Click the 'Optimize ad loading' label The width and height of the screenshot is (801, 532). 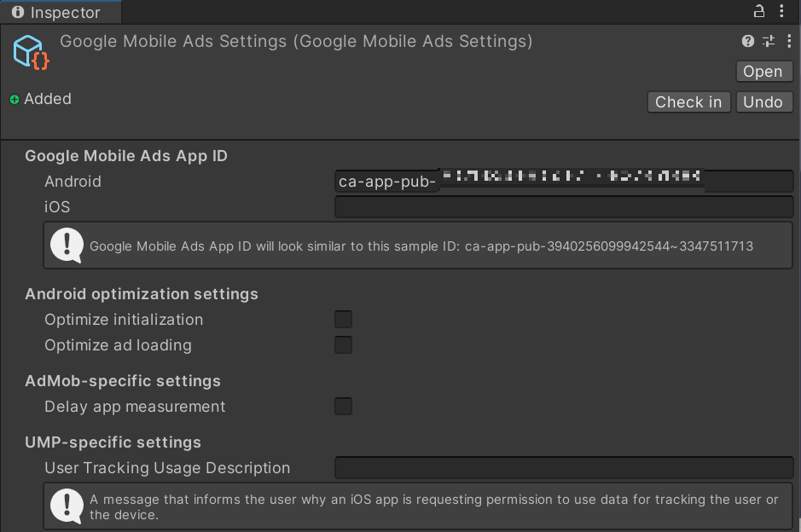pyautogui.click(x=118, y=345)
